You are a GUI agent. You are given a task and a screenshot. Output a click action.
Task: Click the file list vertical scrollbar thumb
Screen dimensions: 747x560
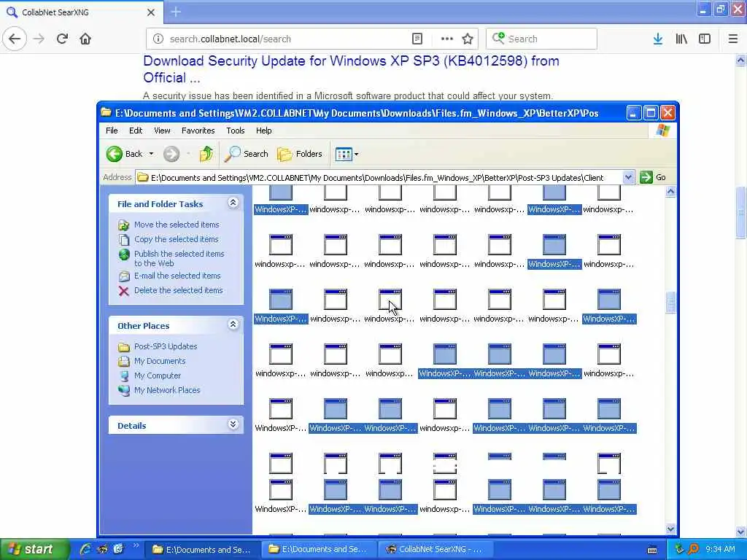670,302
